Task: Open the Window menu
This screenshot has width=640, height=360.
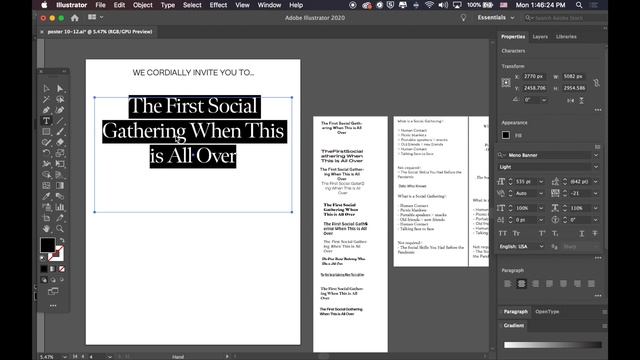Action: pyautogui.click(x=269, y=5)
